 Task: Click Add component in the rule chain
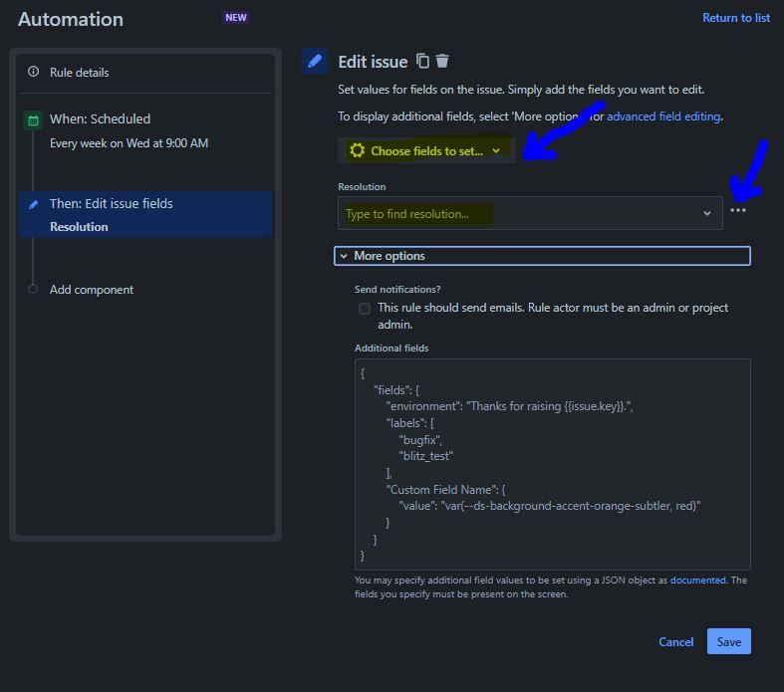click(x=92, y=290)
